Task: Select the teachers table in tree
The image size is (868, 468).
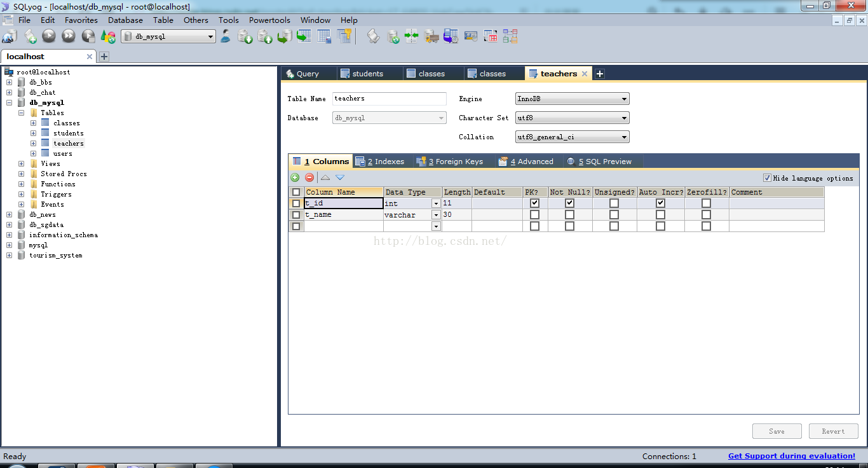Action: click(x=69, y=143)
